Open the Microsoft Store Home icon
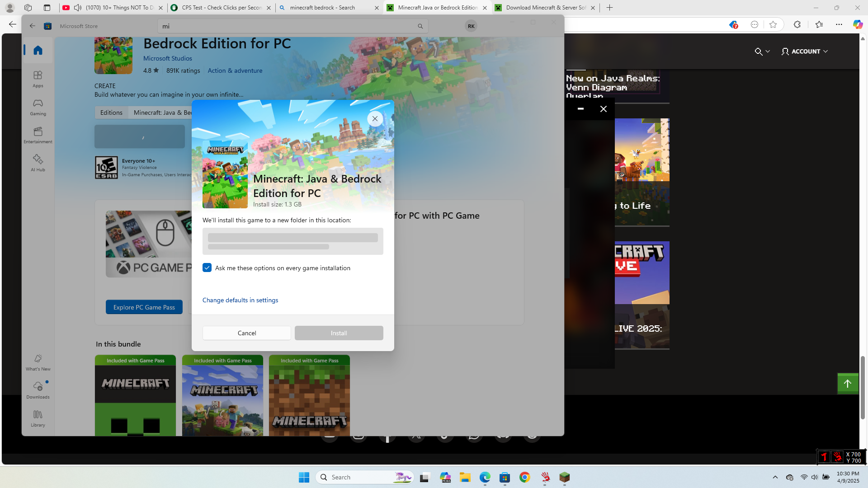Viewport: 868px width, 488px height. pos(38,50)
